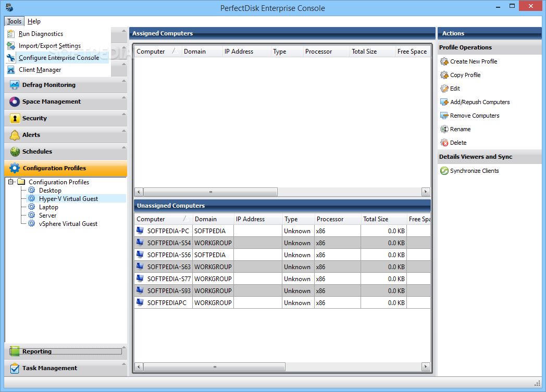Click the Defrag Monitoring chart icon
546x392 pixels.
(x=15, y=85)
